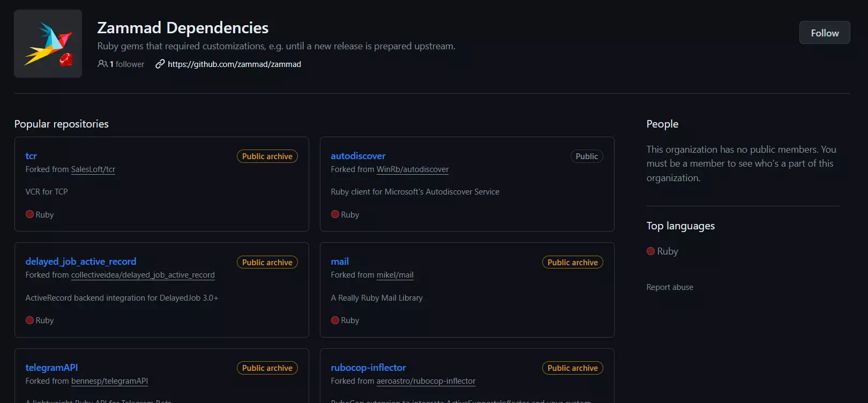Click the Report abuse link

pyautogui.click(x=669, y=287)
